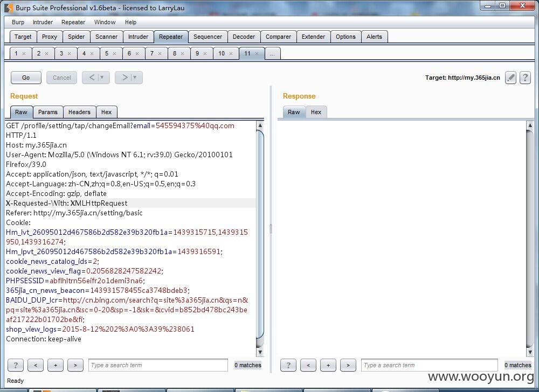The width and height of the screenshot is (539, 392).
Task: Click request search term input field
Action: 158,365
